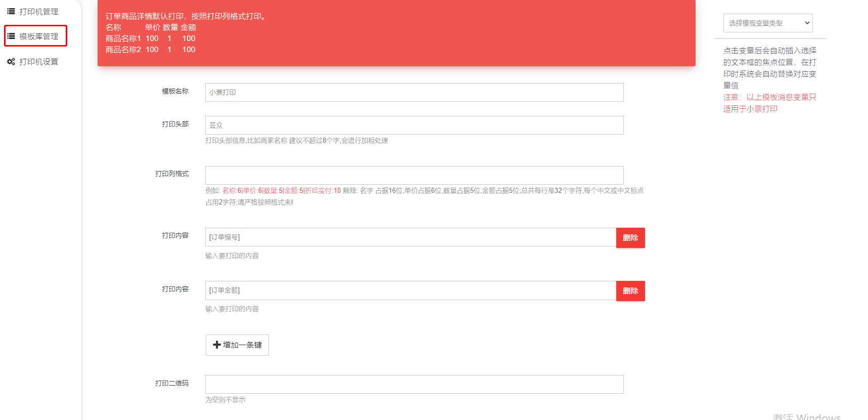Click the 打印头部 input field
The image size is (868, 420).
414,125
